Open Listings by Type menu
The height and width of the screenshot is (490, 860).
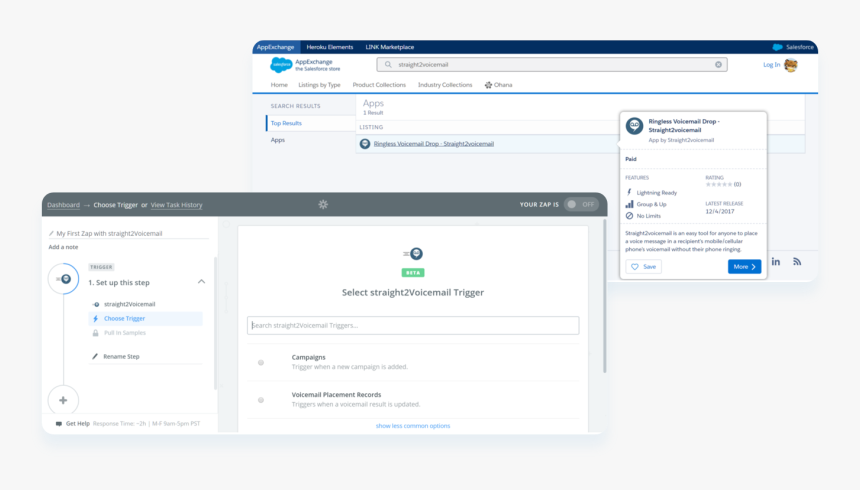pos(319,85)
